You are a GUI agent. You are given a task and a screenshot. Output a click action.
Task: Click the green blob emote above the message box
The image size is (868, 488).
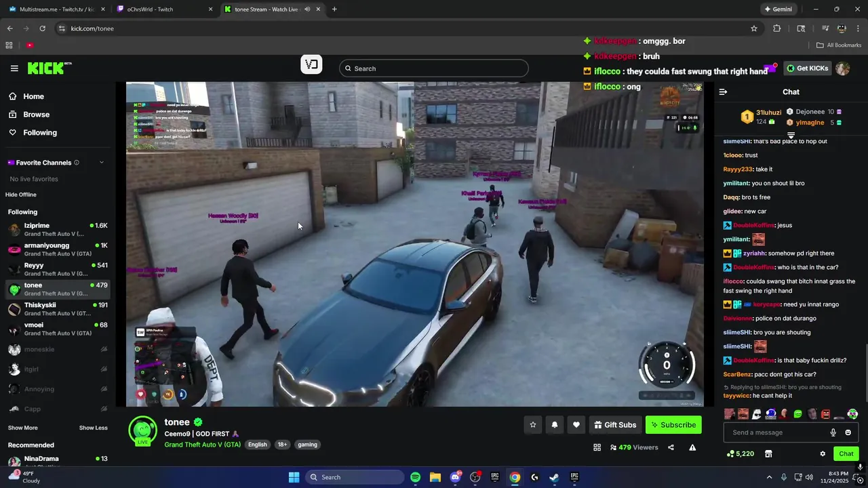click(x=798, y=414)
